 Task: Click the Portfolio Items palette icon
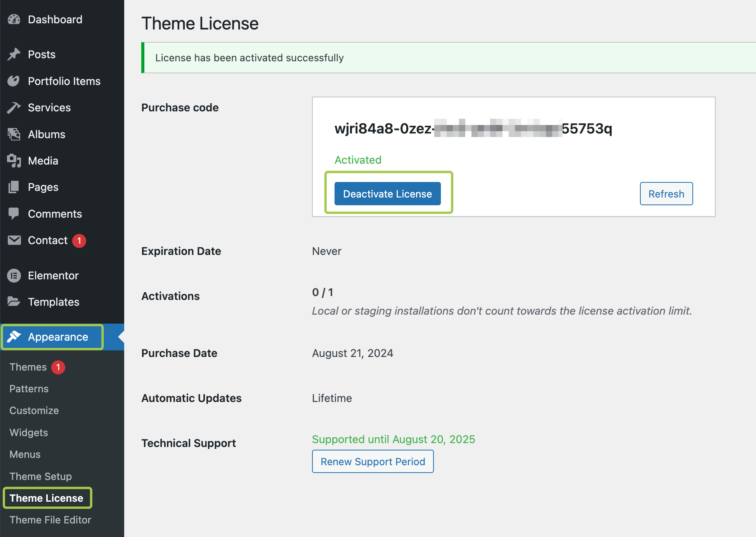(x=14, y=81)
